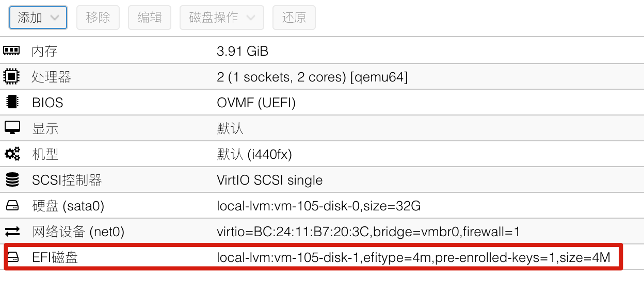Click the gears icon beside 机型

(12, 154)
